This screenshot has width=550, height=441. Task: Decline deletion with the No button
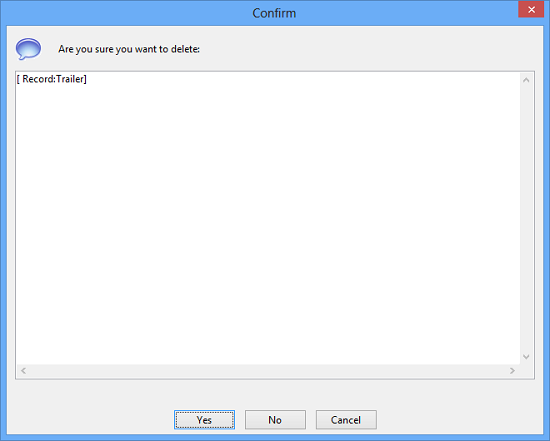click(275, 420)
